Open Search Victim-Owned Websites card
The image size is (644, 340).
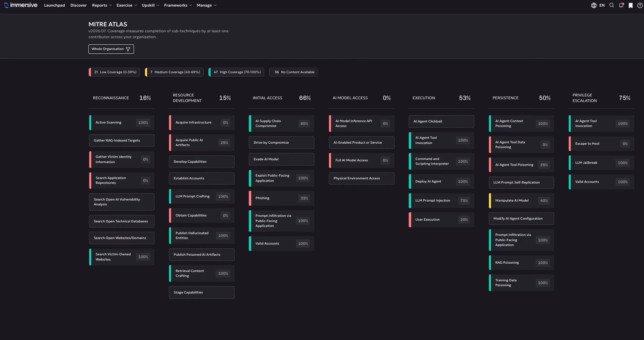(122, 257)
